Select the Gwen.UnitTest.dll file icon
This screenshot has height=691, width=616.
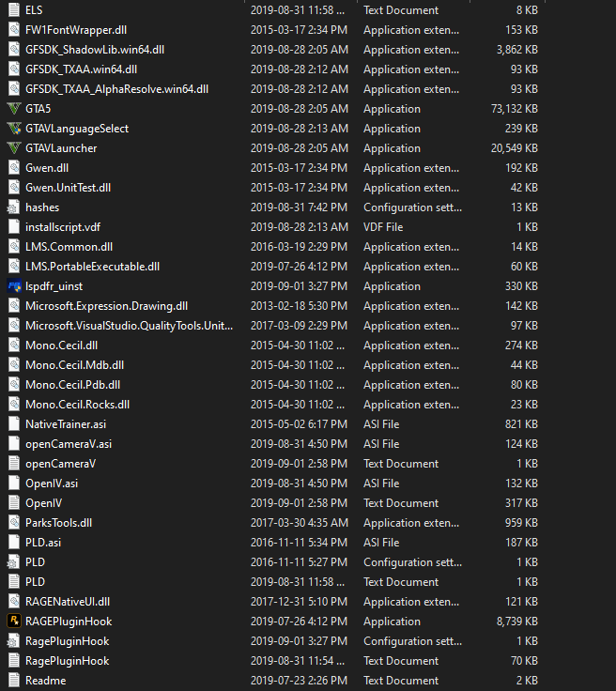[x=14, y=187]
